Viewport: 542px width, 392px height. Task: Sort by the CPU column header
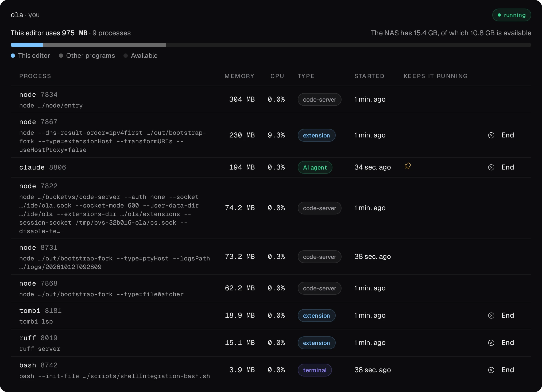(277, 76)
